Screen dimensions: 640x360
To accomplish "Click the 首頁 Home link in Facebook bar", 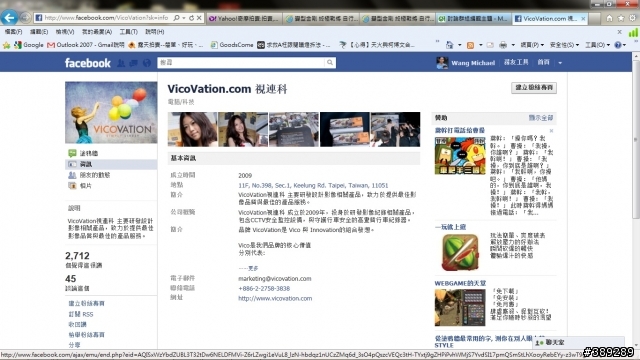I will (543, 62).
